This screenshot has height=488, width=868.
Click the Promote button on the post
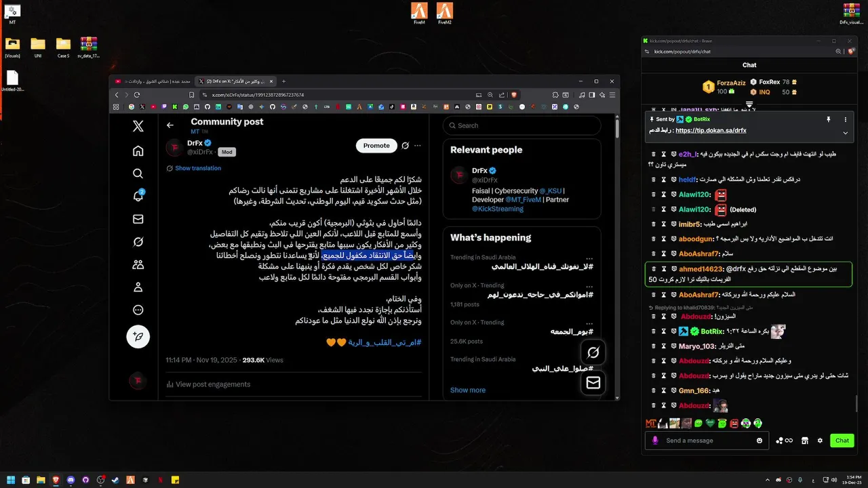tap(376, 145)
